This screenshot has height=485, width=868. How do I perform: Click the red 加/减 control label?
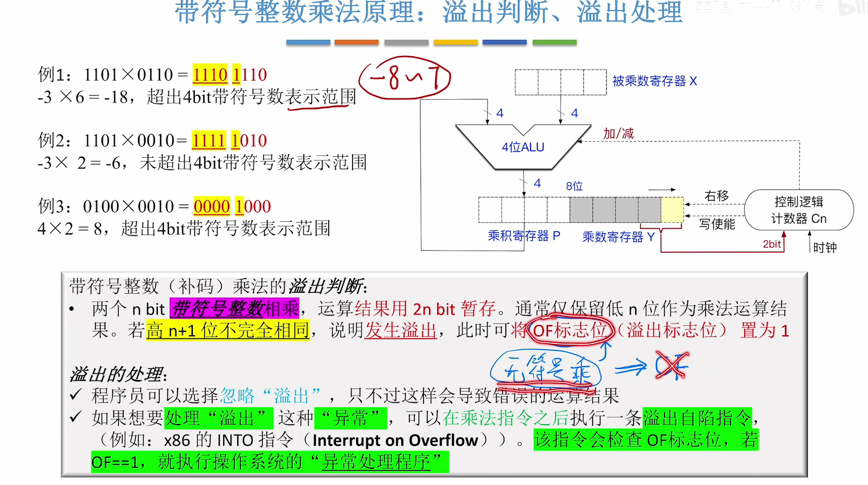coord(618,133)
